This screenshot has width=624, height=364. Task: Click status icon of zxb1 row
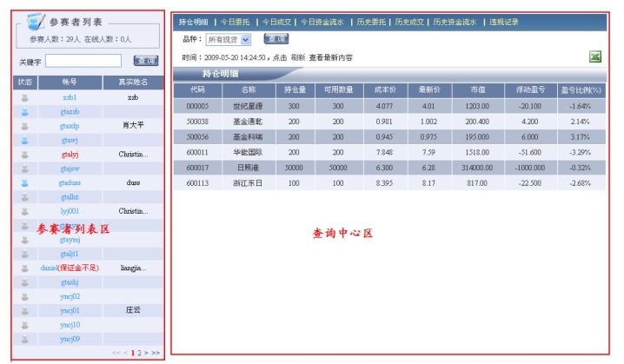[x=24, y=97]
